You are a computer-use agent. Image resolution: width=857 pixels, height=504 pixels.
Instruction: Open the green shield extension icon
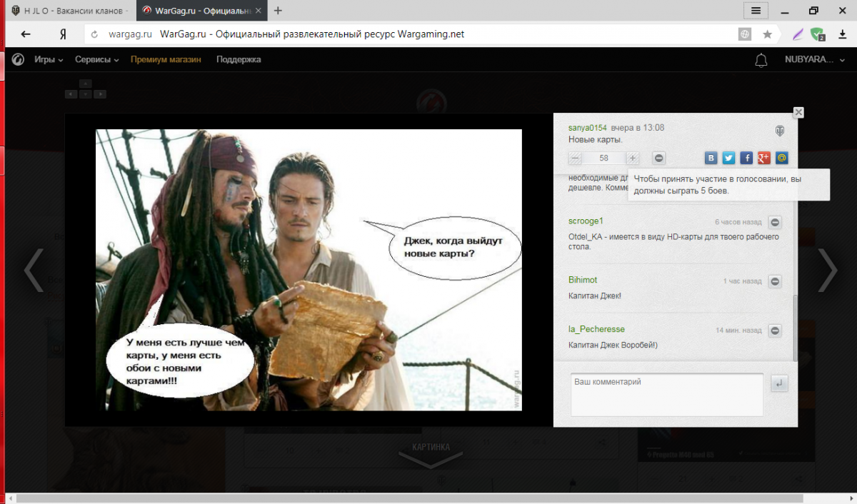coord(818,34)
